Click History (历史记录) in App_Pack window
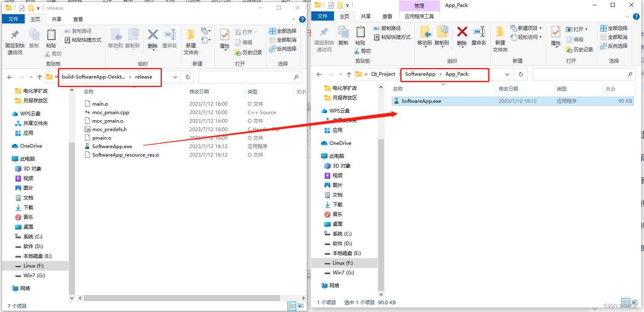Image resolution: width=644 pixels, height=312 pixels. click(x=580, y=50)
